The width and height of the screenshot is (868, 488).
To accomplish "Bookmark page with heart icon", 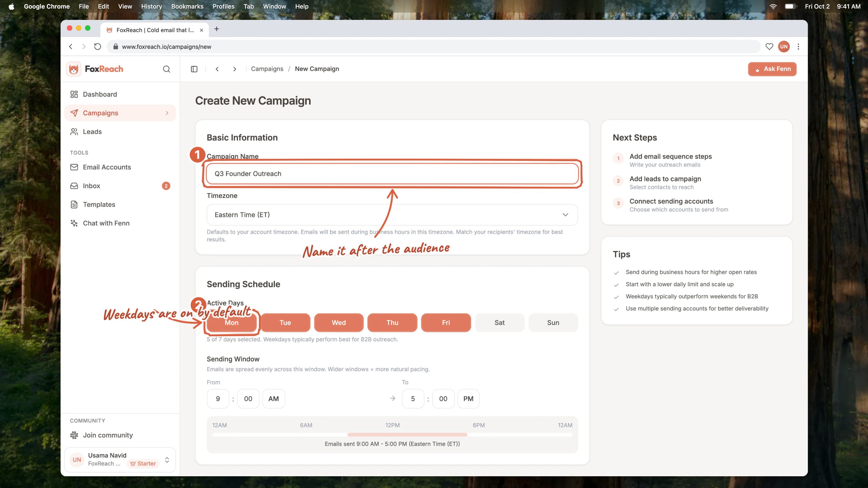I will click(769, 46).
